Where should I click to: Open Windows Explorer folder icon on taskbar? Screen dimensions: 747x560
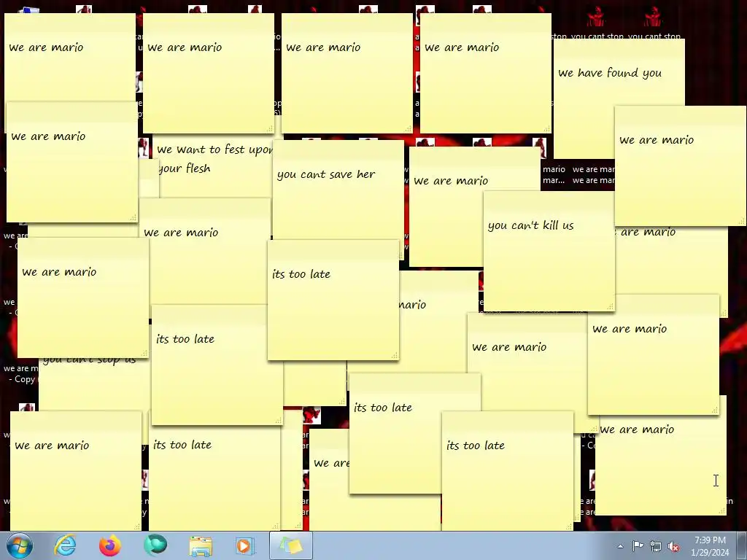pyautogui.click(x=201, y=545)
